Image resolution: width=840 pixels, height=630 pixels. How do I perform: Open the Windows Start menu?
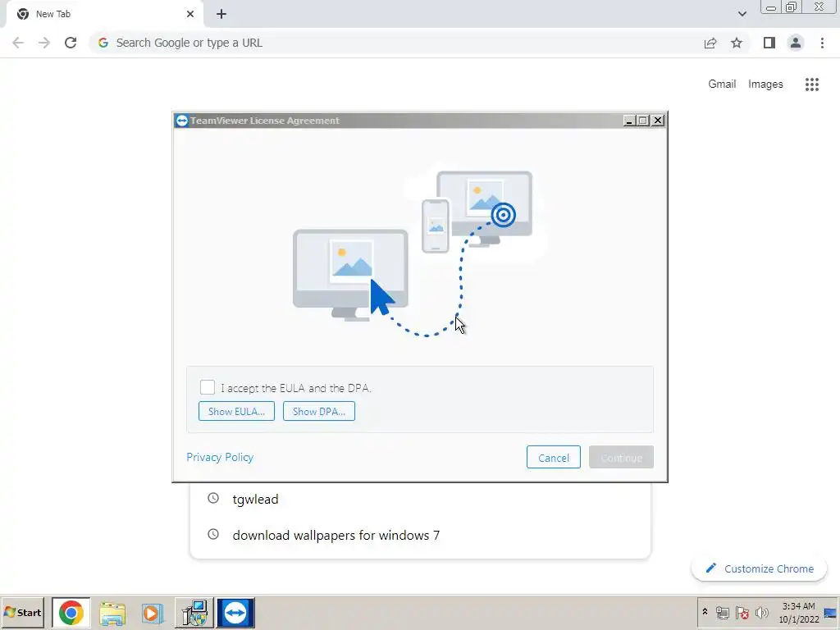[x=22, y=612]
